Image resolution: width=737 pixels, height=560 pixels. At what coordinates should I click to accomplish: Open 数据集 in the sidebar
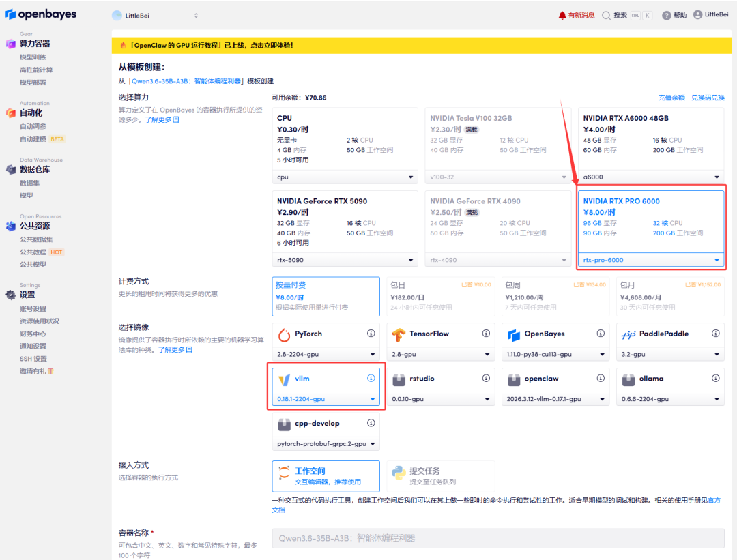coord(29,183)
